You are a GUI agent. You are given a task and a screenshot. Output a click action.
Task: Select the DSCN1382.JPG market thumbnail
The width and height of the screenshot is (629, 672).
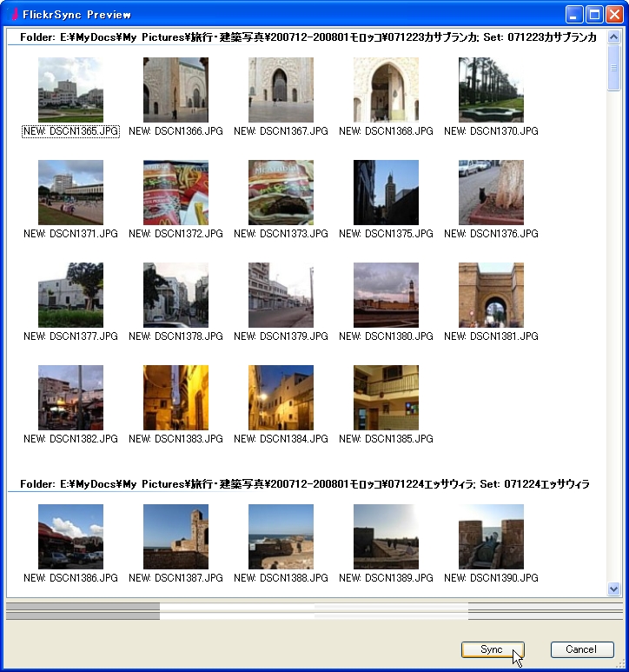pos(70,397)
